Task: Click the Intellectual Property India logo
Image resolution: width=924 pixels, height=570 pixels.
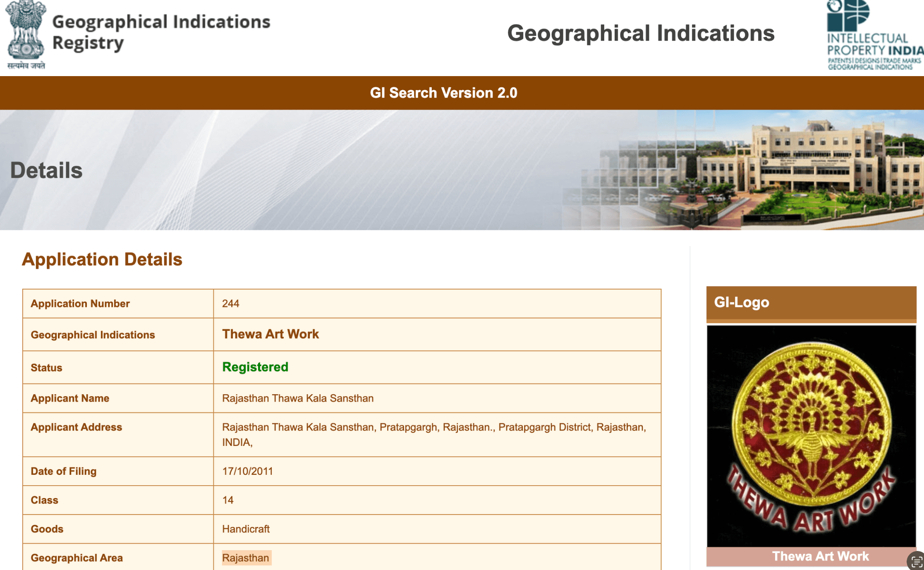Action: [874, 36]
